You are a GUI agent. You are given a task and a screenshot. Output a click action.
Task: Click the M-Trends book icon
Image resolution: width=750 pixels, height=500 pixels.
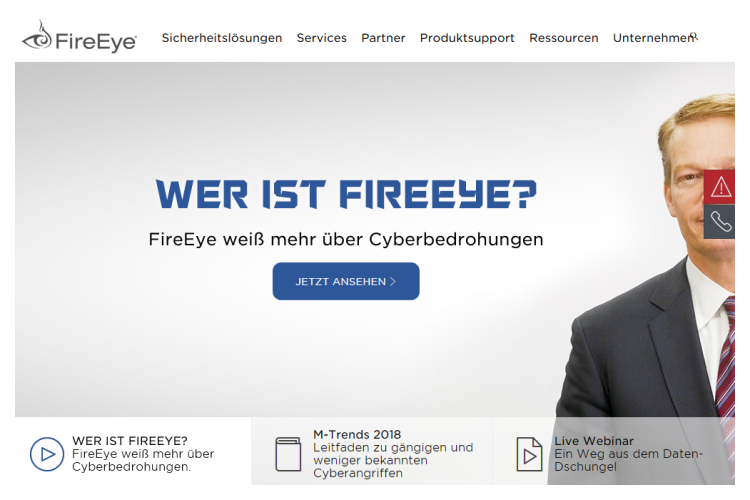point(288,454)
